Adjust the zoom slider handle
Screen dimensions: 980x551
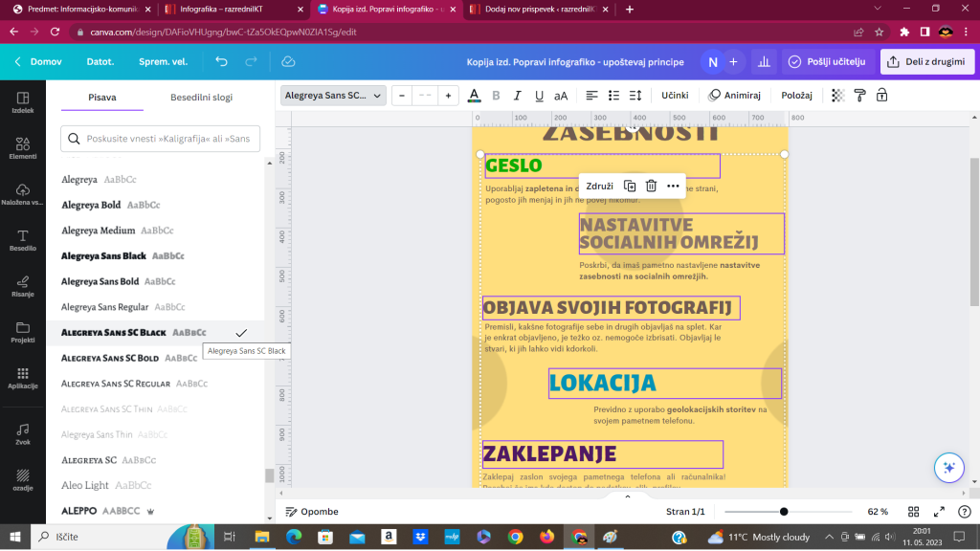[784, 512]
